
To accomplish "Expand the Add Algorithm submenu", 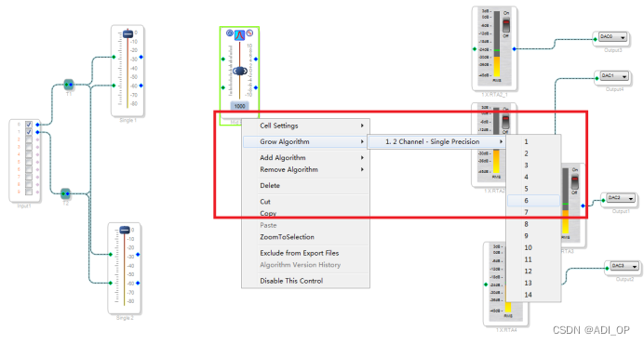I will click(305, 158).
